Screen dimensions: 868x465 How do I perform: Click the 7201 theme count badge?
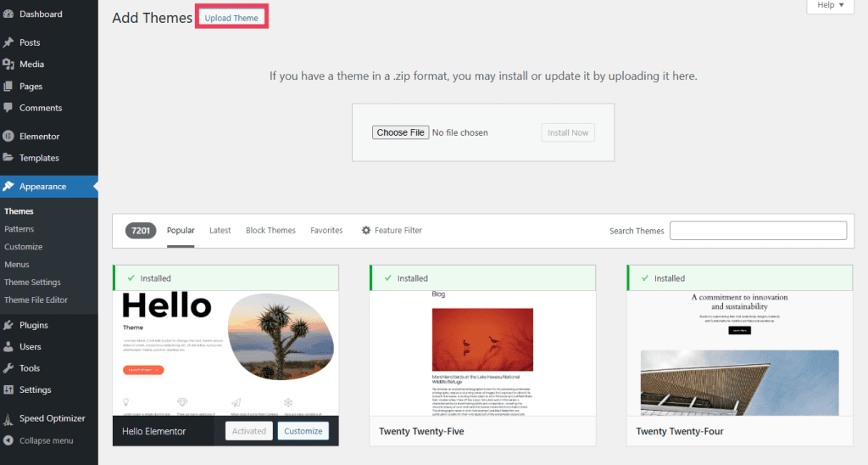coord(141,231)
